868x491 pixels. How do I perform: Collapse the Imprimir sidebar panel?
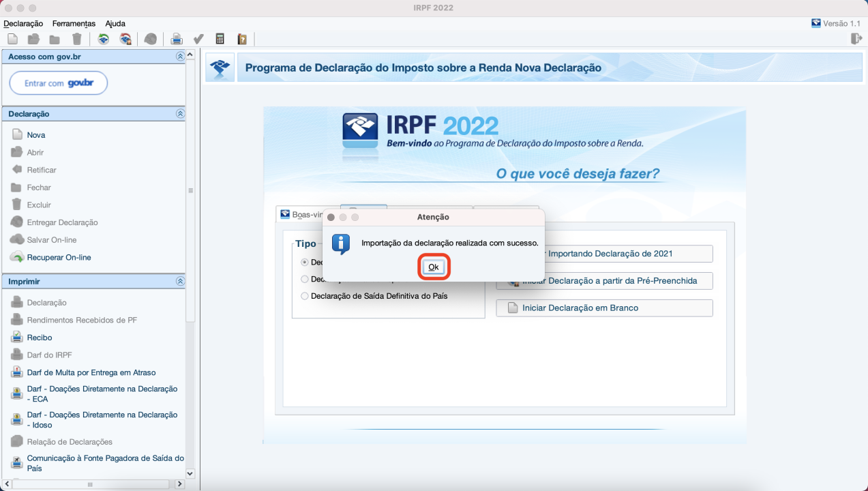coord(180,281)
